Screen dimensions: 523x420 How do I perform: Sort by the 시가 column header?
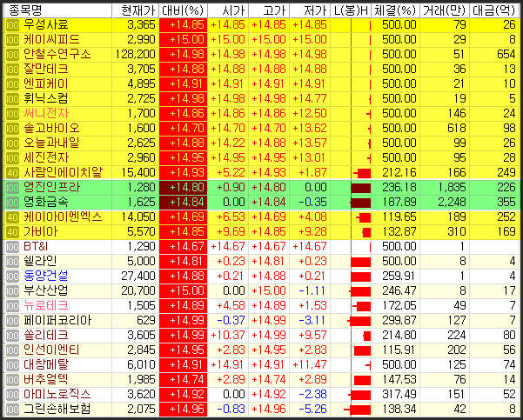[228, 10]
